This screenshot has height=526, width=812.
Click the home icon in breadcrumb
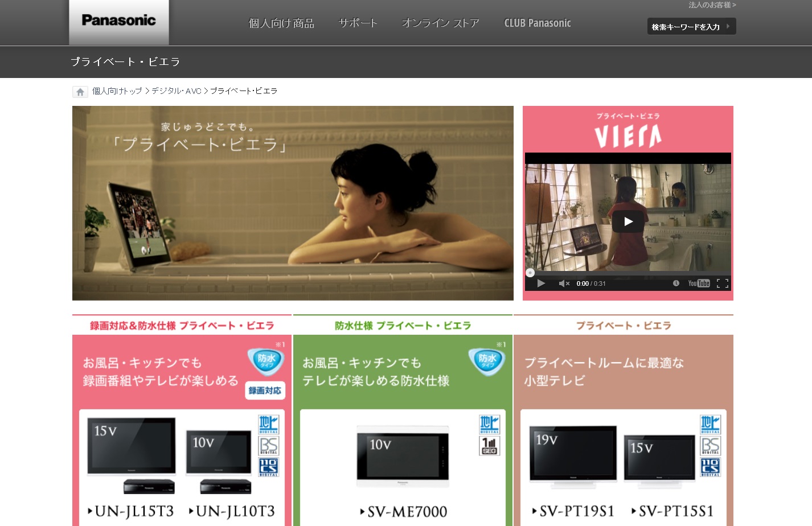point(80,92)
